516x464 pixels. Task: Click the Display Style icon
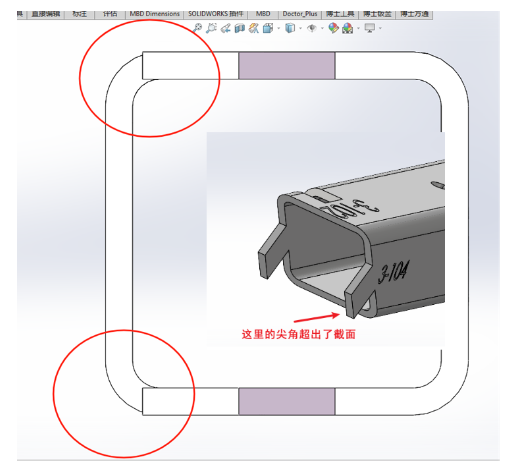[x=290, y=28]
